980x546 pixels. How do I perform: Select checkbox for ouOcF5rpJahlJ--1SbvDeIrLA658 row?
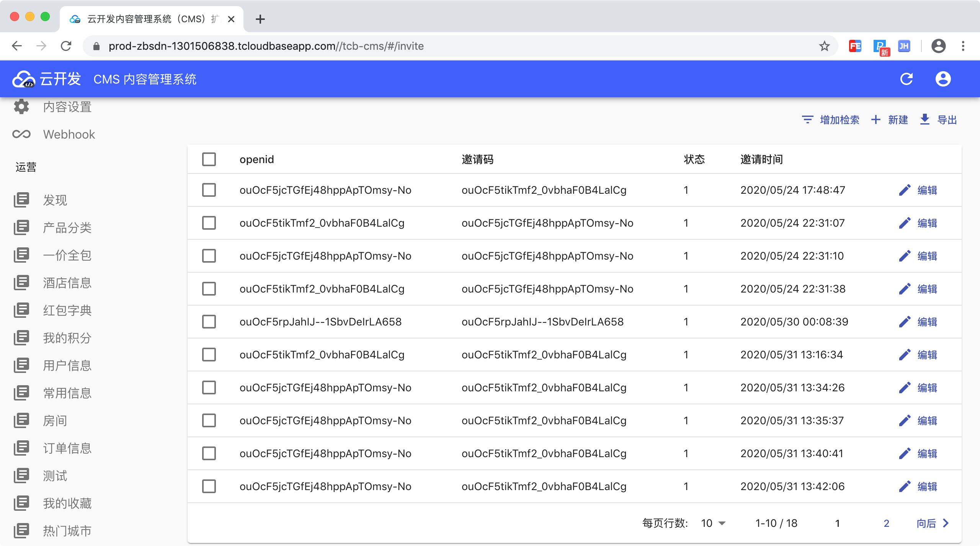coord(209,322)
